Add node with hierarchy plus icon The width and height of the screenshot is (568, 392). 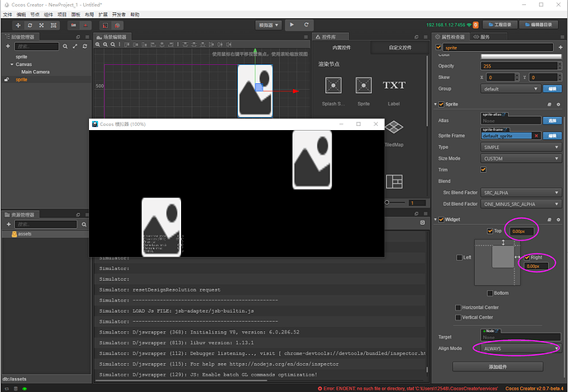click(7, 46)
